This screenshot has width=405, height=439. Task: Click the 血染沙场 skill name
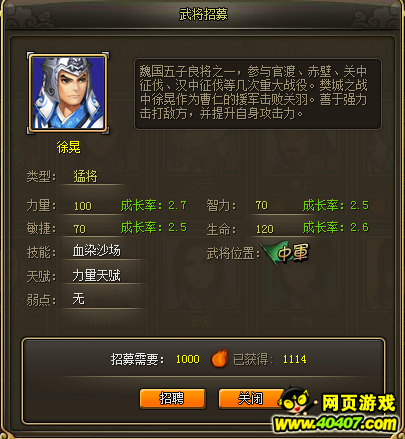96,251
